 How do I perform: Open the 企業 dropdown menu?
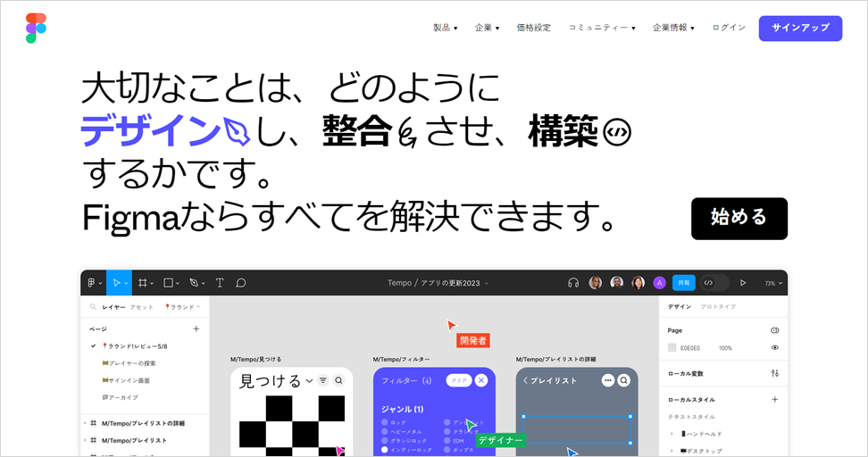488,28
